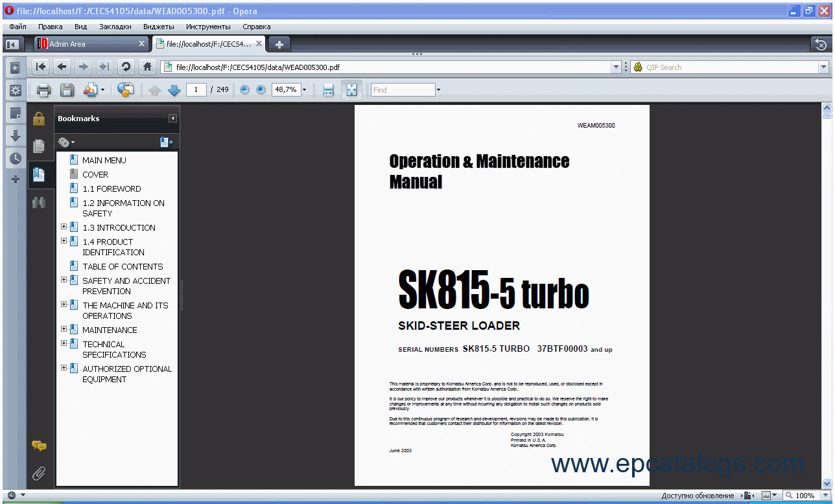The image size is (835, 504).
Task: Show the Pages thumbnails panel
Action: pos(39,146)
